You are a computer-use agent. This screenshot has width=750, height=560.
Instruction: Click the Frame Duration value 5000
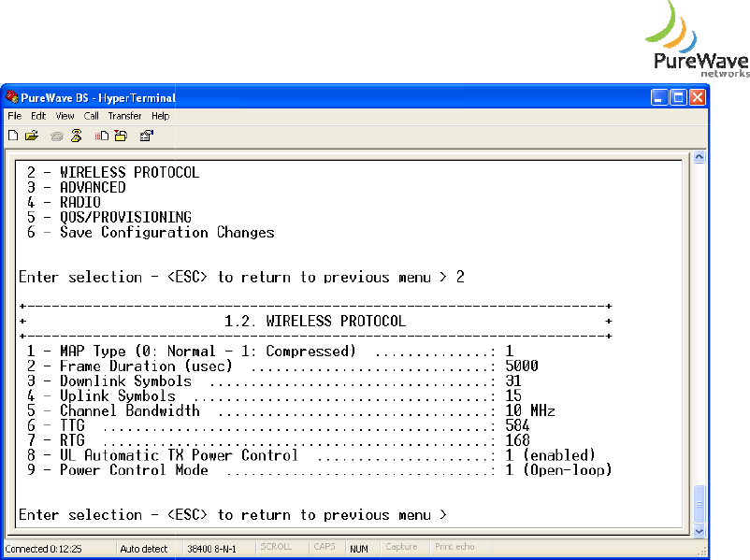522,366
